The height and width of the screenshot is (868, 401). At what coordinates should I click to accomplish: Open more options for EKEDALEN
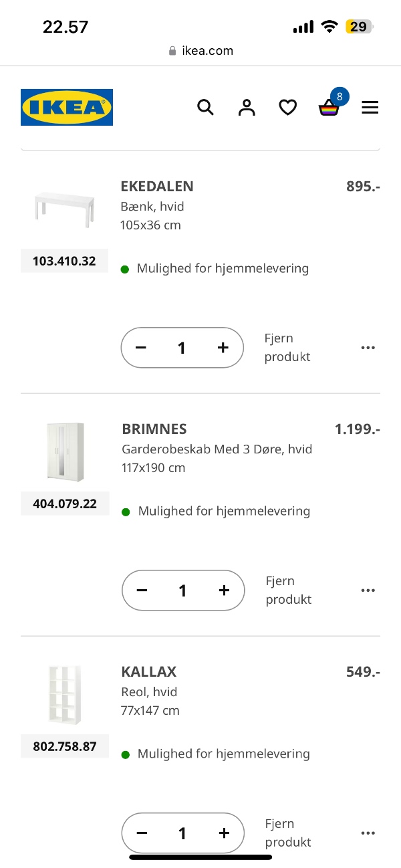(368, 347)
